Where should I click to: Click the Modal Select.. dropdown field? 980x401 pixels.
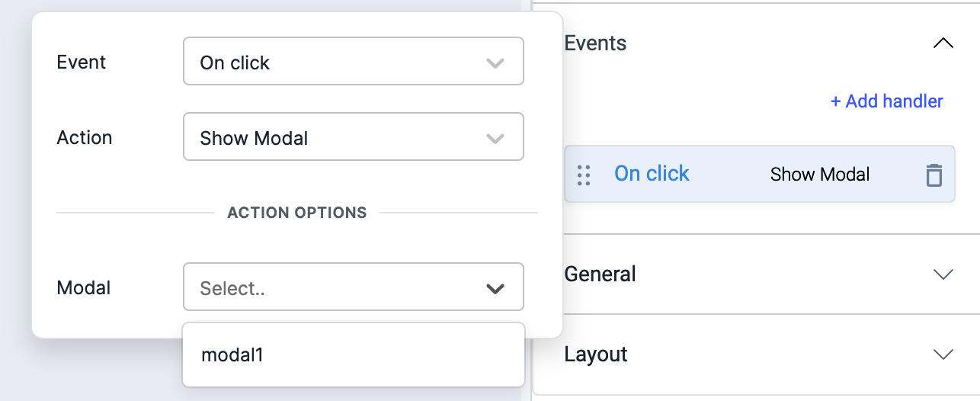click(335, 287)
